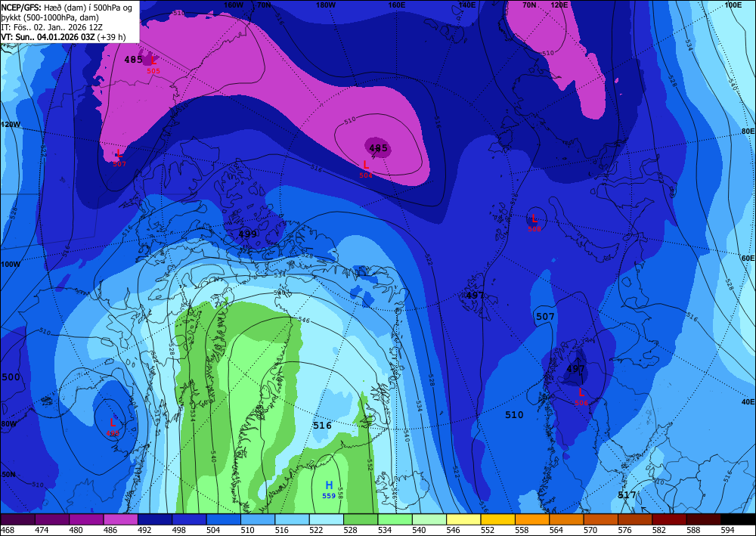756x536 pixels.
Task: Click the 485 thickness value above L 504
Action: tap(378, 148)
